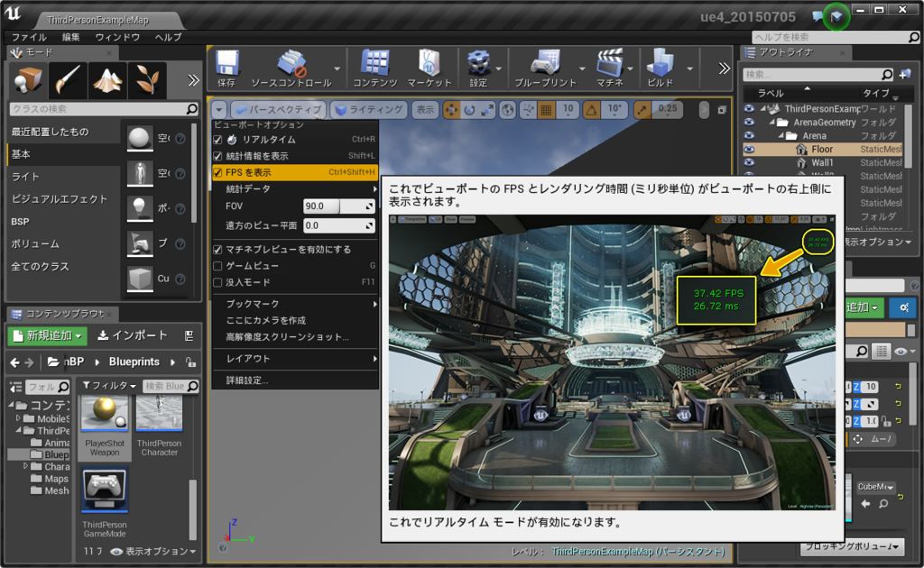Open Filters (フィルタ) dropdown in Content Browser

(x=109, y=386)
